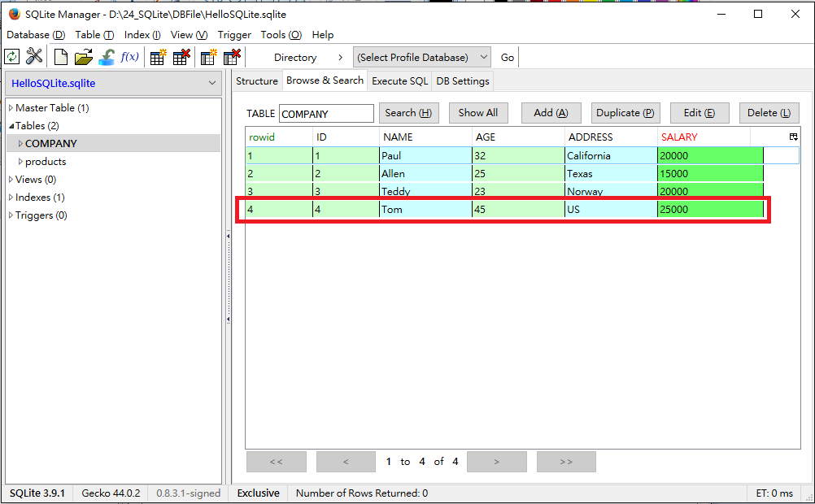Viewport: 815px width, 504px height.
Task: Click the import wizard green arrow icon
Action: [x=107, y=56]
